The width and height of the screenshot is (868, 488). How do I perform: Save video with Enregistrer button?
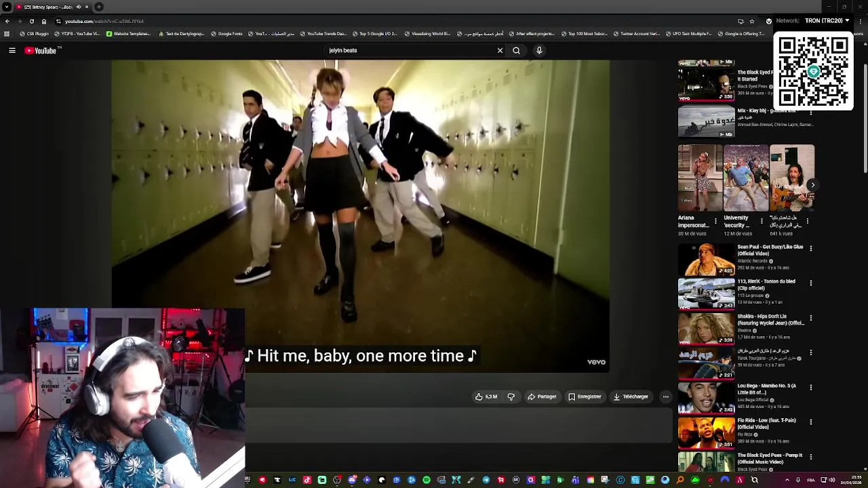[x=585, y=396]
